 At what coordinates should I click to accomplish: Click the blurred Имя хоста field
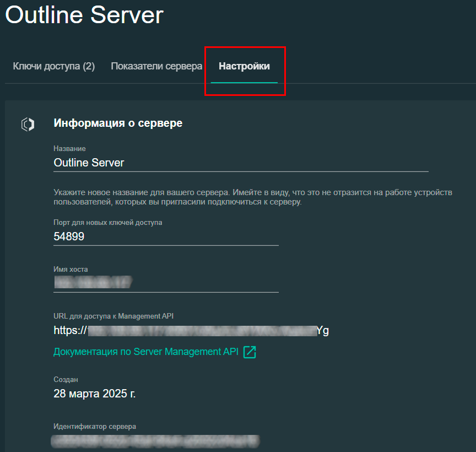165,283
